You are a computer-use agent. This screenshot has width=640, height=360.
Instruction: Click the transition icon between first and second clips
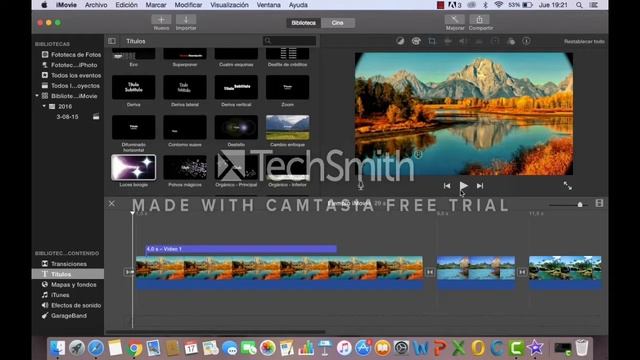(430, 272)
